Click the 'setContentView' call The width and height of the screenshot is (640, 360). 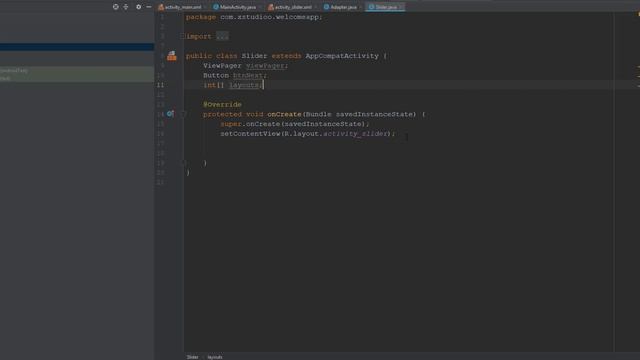coord(250,134)
